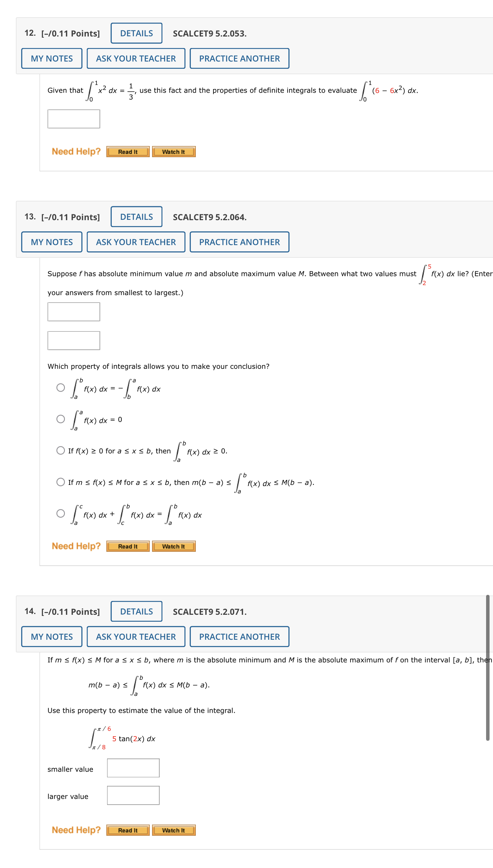Screen dimensions: 493x868
Task: Click Watch It under question 13
Action: tap(174, 546)
